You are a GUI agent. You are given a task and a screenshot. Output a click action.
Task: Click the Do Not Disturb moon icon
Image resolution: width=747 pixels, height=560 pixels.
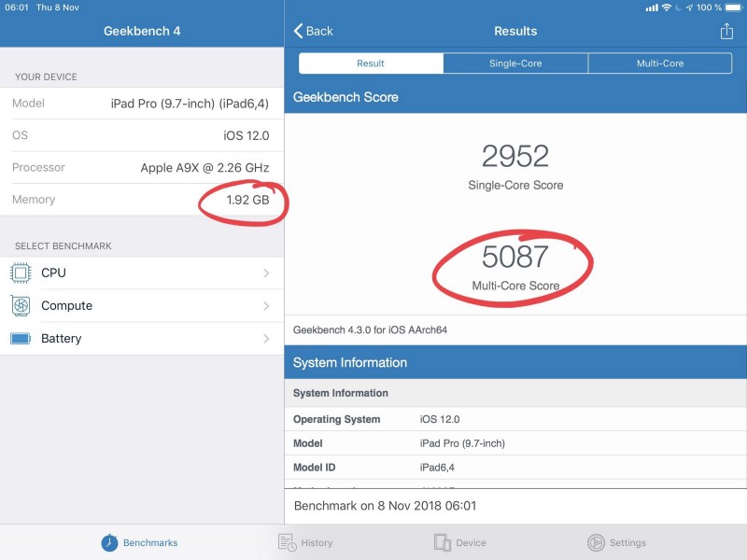[679, 7]
